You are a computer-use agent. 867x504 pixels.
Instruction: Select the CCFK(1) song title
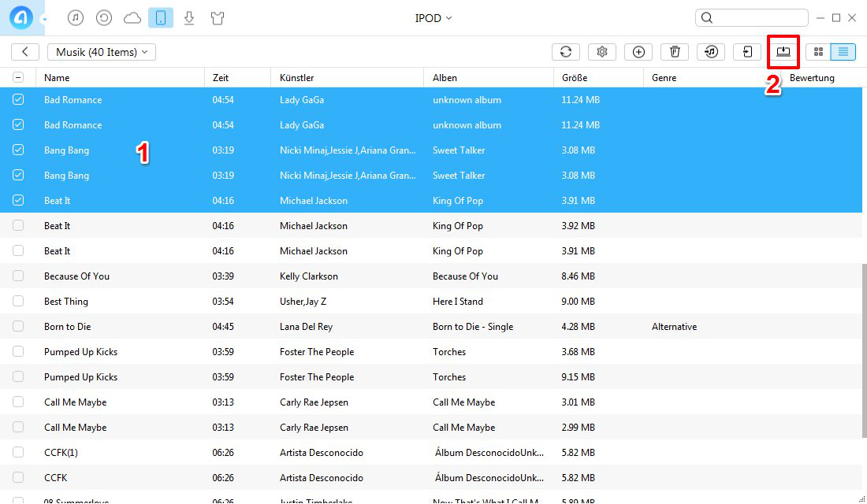click(61, 453)
